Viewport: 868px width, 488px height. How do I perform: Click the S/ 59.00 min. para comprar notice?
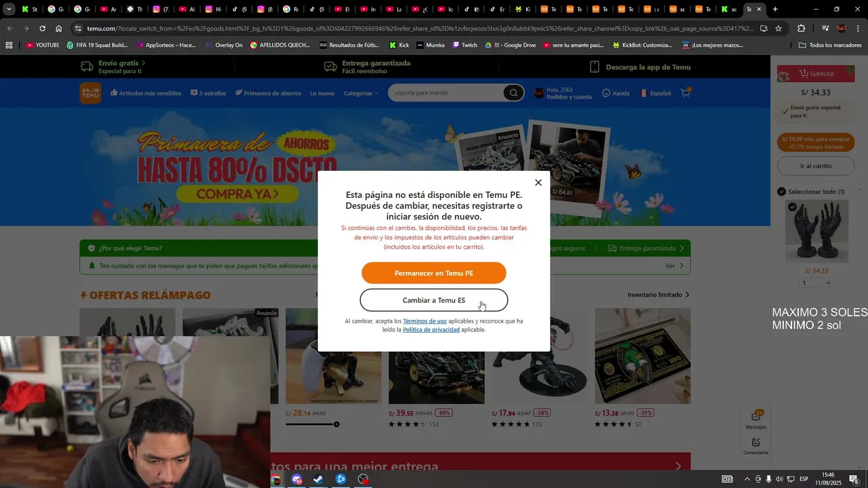[x=816, y=143]
